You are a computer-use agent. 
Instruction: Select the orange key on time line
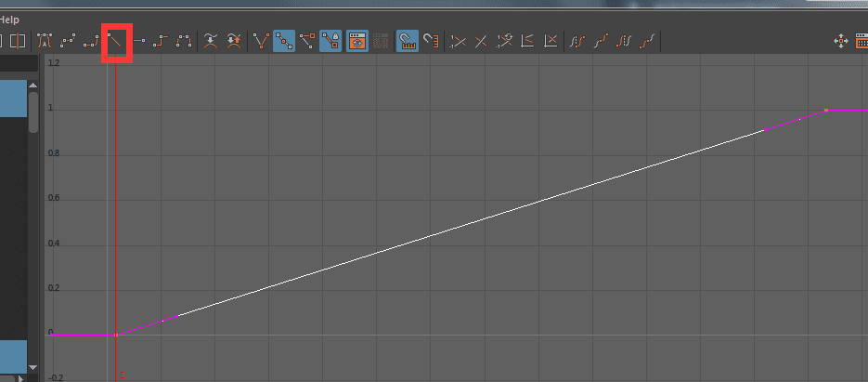point(116,335)
